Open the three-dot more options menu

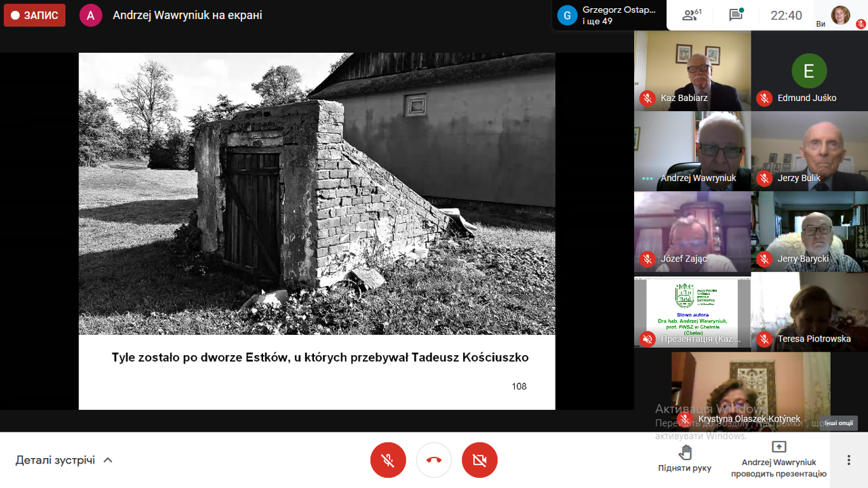pyautogui.click(x=848, y=460)
